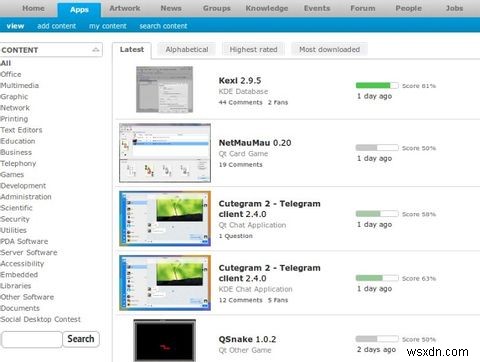Select the Multimedia category

(19, 85)
